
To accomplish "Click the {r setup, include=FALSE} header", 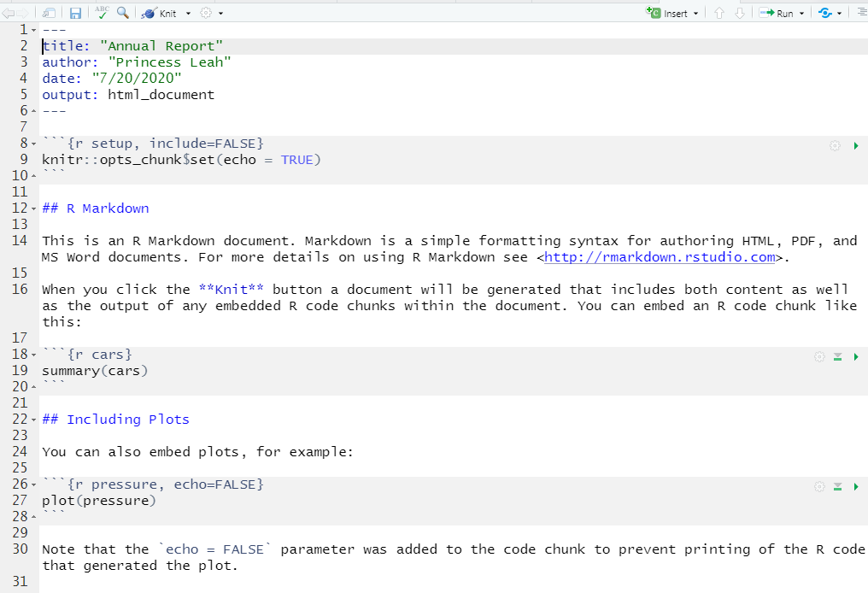I will point(166,144).
